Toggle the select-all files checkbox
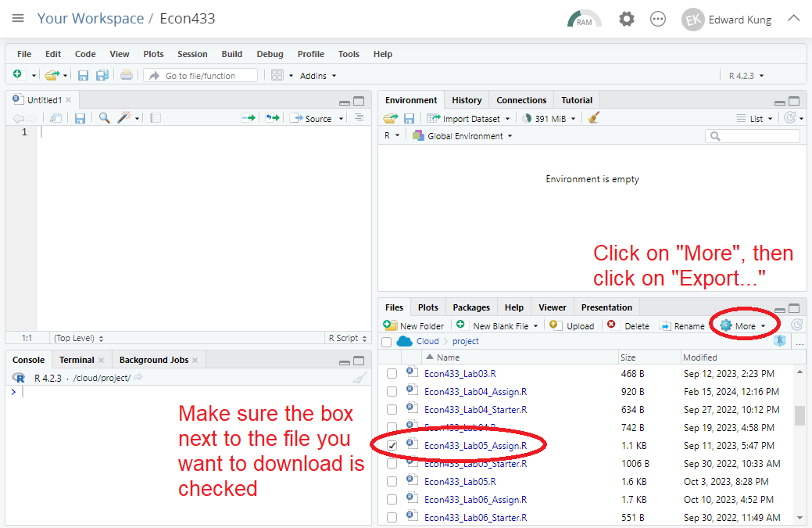 click(x=386, y=342)
